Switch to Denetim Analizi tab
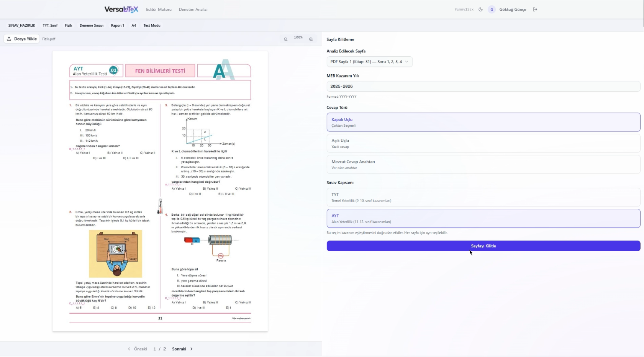 [193, 10]
